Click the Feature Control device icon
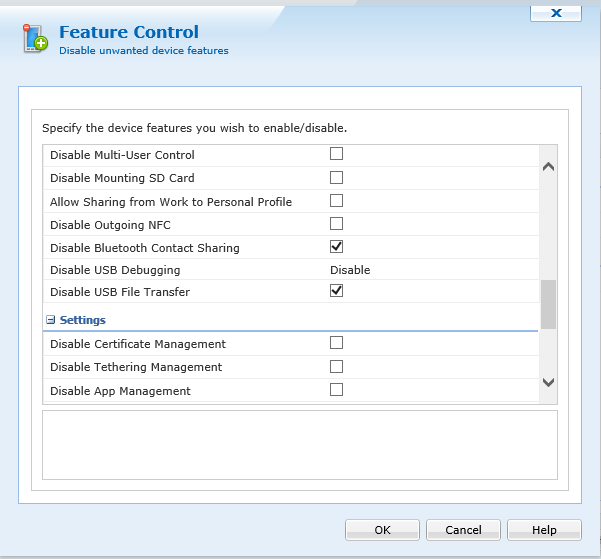 point(35,39)
